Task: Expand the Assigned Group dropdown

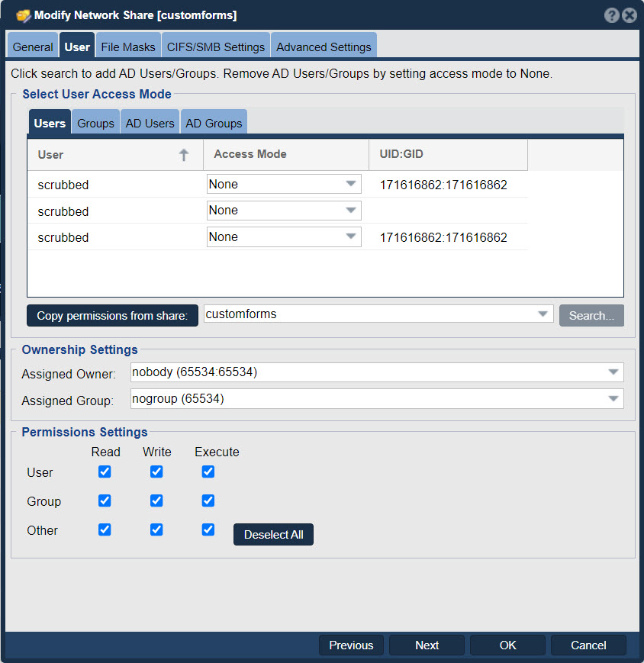Action: pyautogui.click(x=613, y=399)
